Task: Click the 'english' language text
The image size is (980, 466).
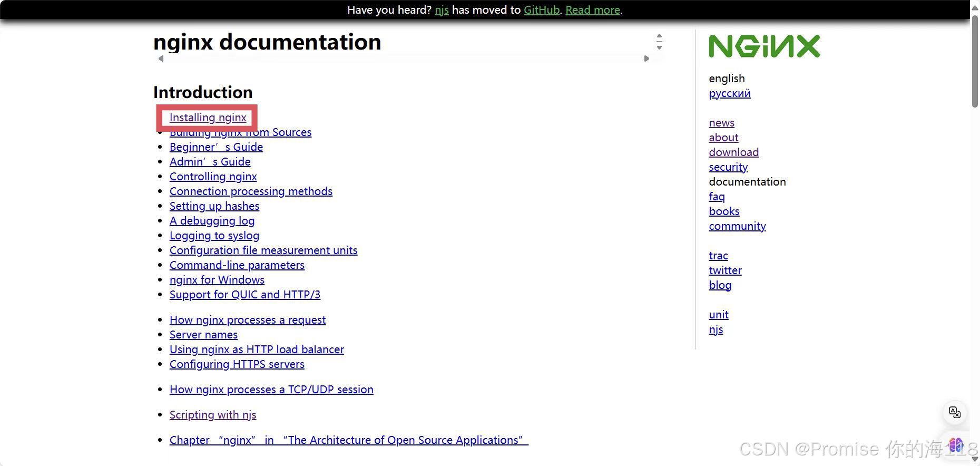Action: tap(727, 79)
